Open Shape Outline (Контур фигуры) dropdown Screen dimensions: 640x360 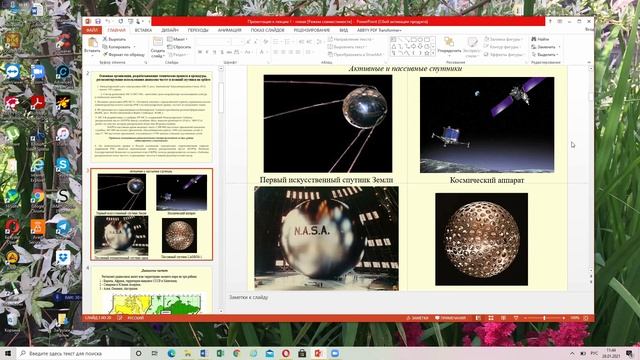(x=503, y=47)
